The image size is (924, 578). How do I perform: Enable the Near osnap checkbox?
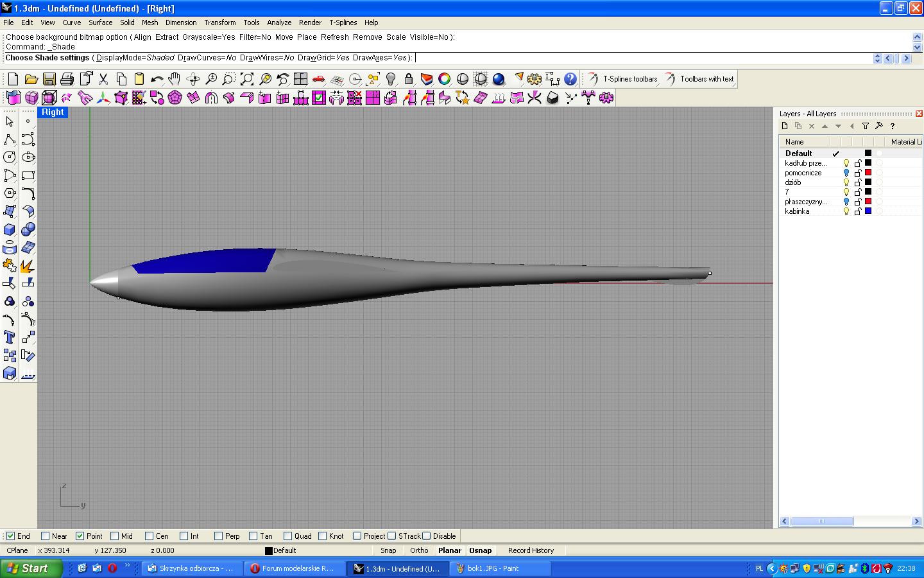click(45, 536)
